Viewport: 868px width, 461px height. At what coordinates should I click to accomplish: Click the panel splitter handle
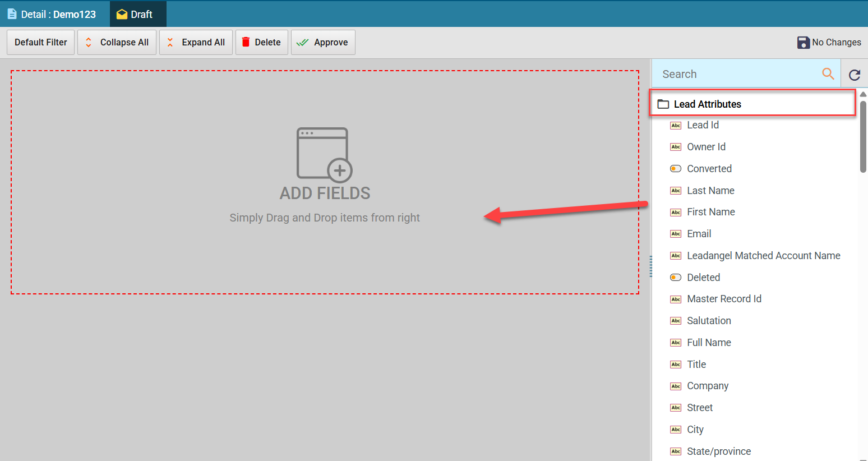click(x=651, y=266)
